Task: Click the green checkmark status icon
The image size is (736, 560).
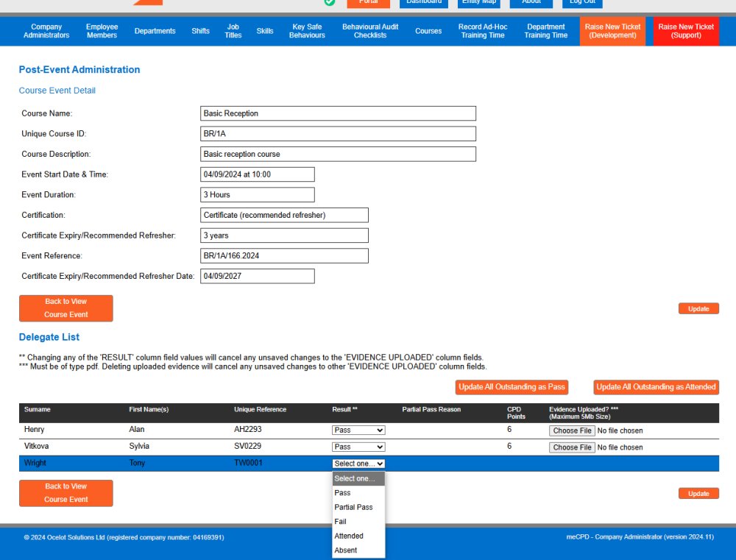Action: coord(330,2)
